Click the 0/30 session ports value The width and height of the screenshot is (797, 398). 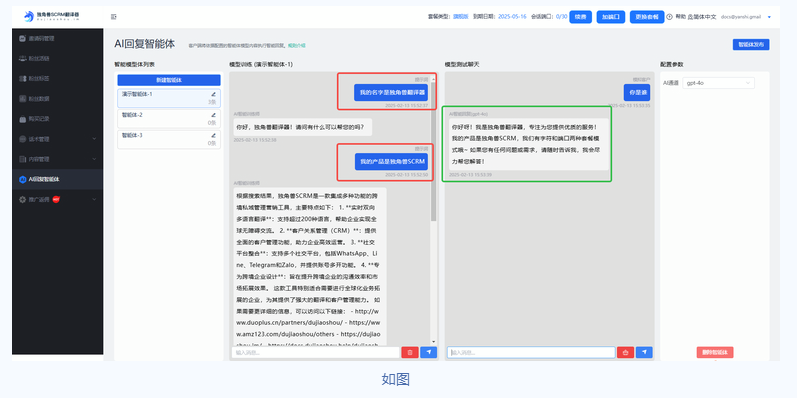pos(561,17)
